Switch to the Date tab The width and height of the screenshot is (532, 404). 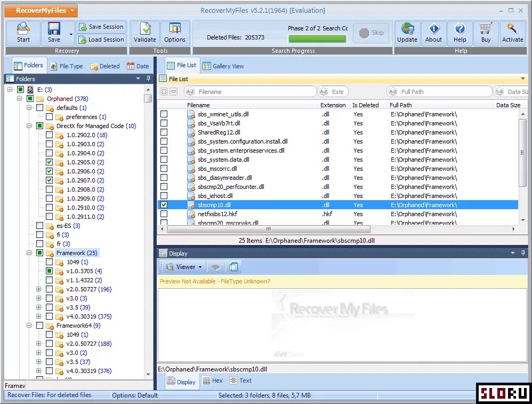pos(138,66)
